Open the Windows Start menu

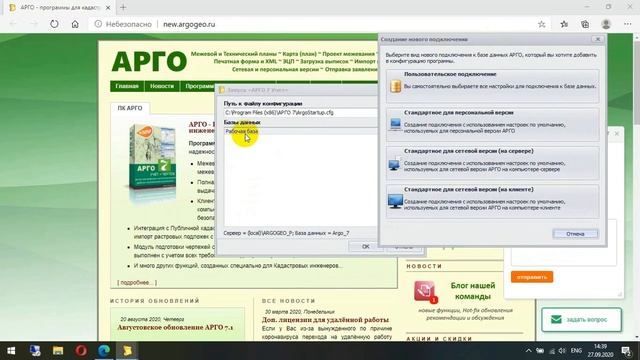coord(11,351)
